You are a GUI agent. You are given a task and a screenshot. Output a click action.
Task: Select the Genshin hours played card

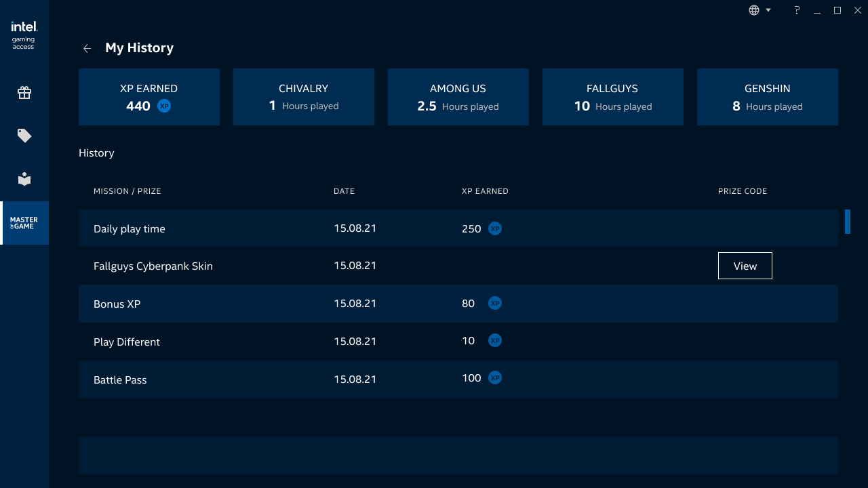768,97
